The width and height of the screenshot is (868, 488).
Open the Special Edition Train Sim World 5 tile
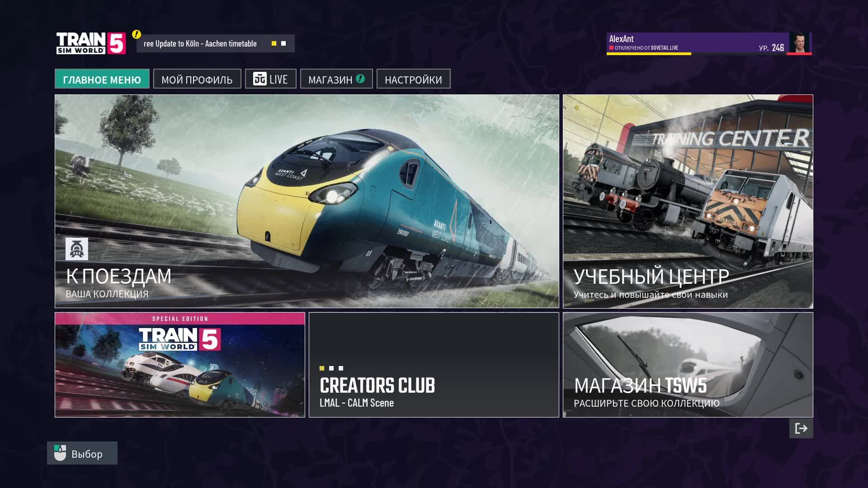pyautogui.click(x=180, y=365)
